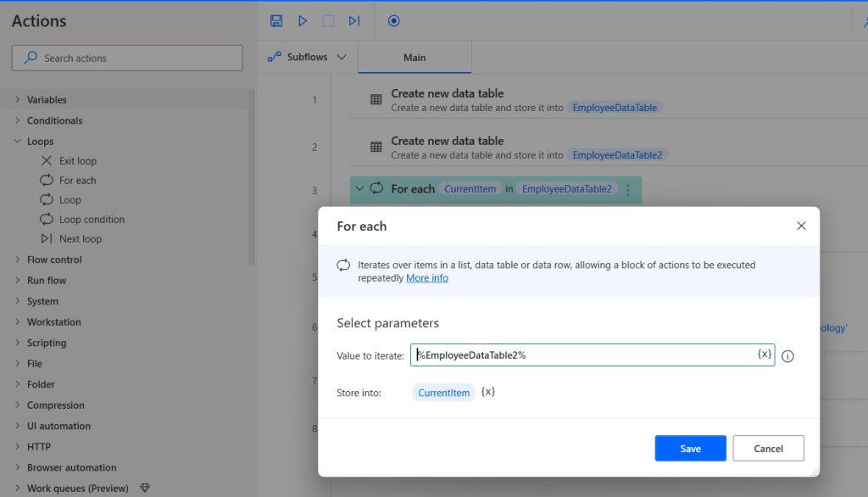Image resolution: width=868 pixels, height=497 pixels.
Task: Expand the Conditionals action group
Action: [x=18, y=120]
